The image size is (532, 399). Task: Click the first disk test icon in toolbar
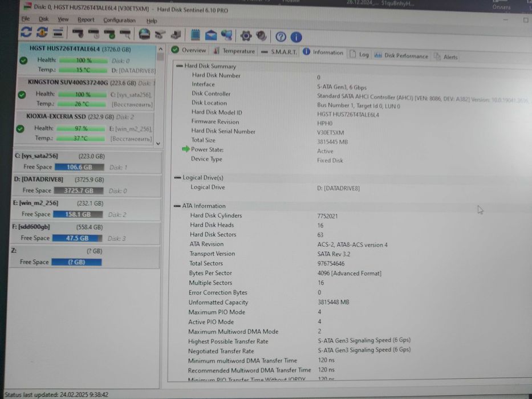(78, 33)
